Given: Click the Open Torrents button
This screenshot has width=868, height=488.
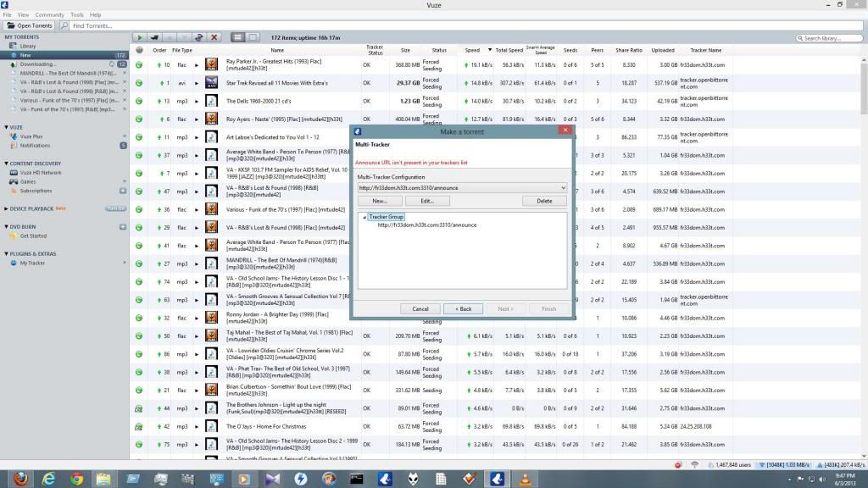Looking at the screenshot, I should click(x=30, y=25).
